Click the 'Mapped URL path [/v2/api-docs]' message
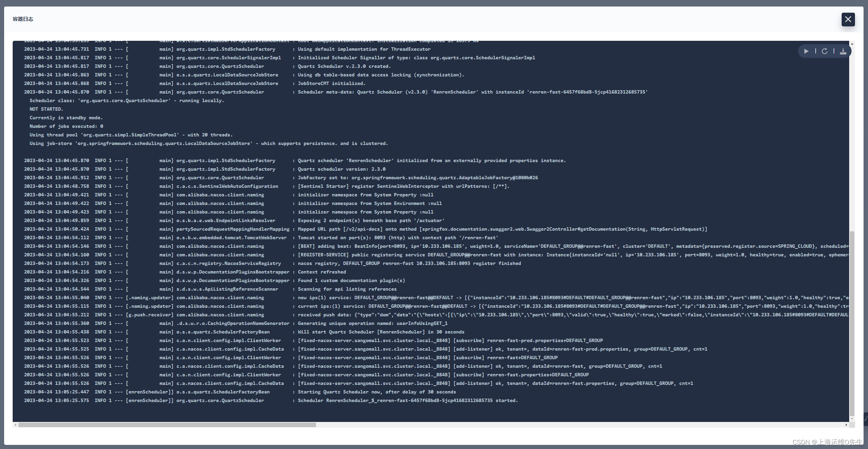The image size is (868, 449). click(502, 229)
